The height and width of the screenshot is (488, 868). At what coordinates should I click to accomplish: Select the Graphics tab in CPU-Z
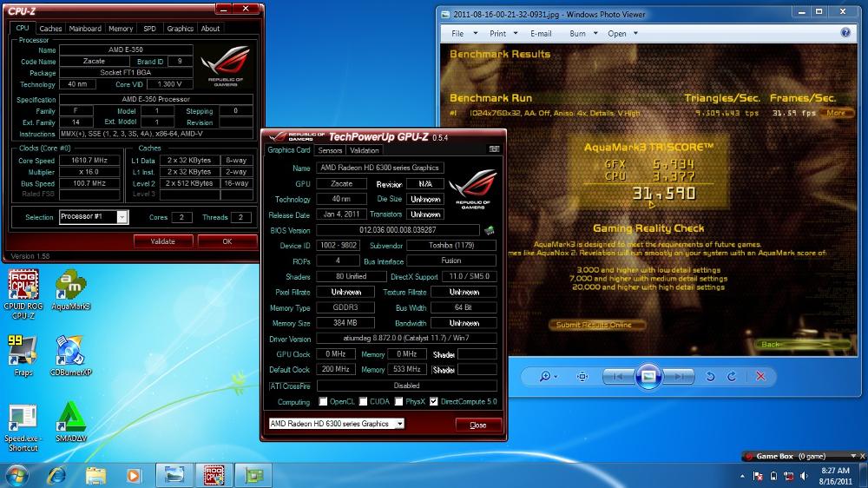181,29
